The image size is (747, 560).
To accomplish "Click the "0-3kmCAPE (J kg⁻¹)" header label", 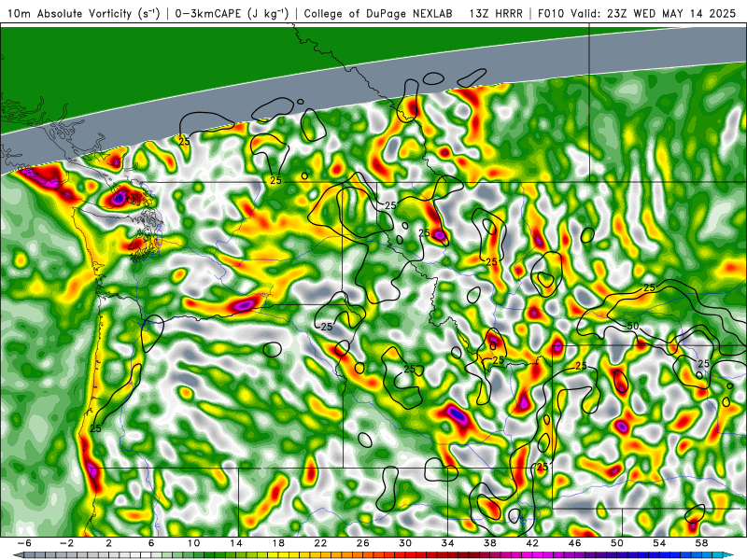I will [x=232, y=13].
